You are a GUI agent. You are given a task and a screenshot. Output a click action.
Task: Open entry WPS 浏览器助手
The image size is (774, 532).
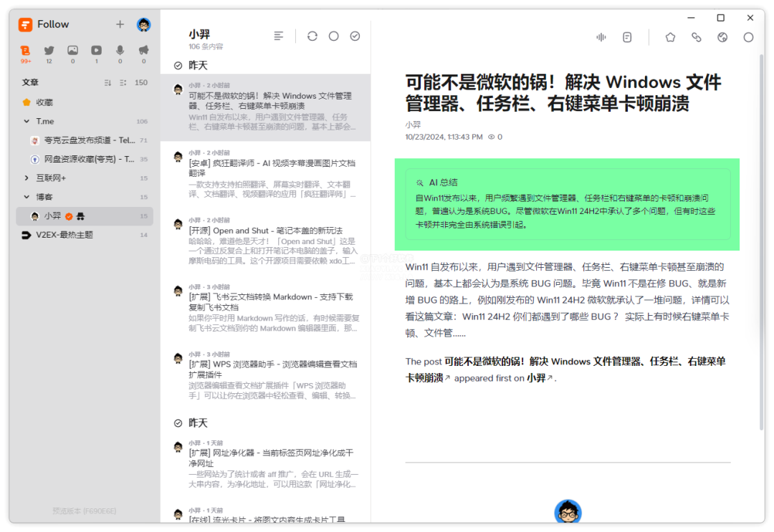click(x=266, y=377)
